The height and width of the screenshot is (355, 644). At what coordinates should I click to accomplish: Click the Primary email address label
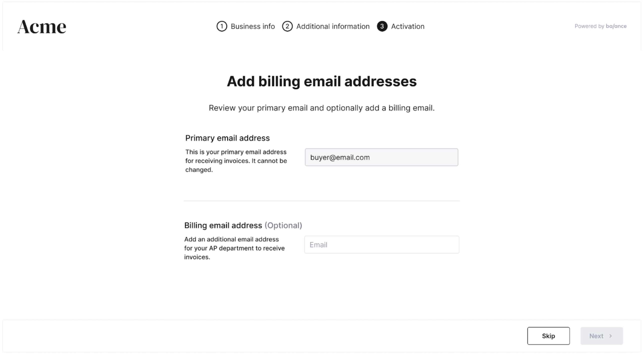(x=227, y=138)
